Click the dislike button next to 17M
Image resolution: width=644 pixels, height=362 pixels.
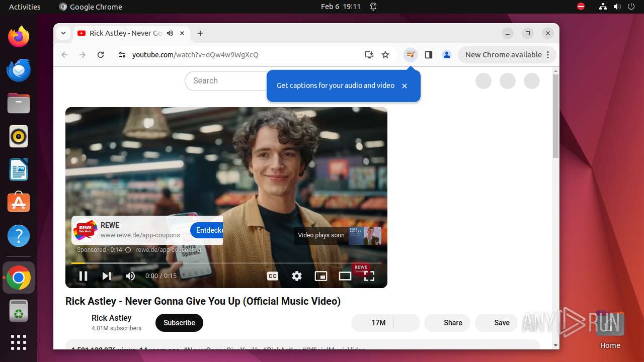coord(407,323)
